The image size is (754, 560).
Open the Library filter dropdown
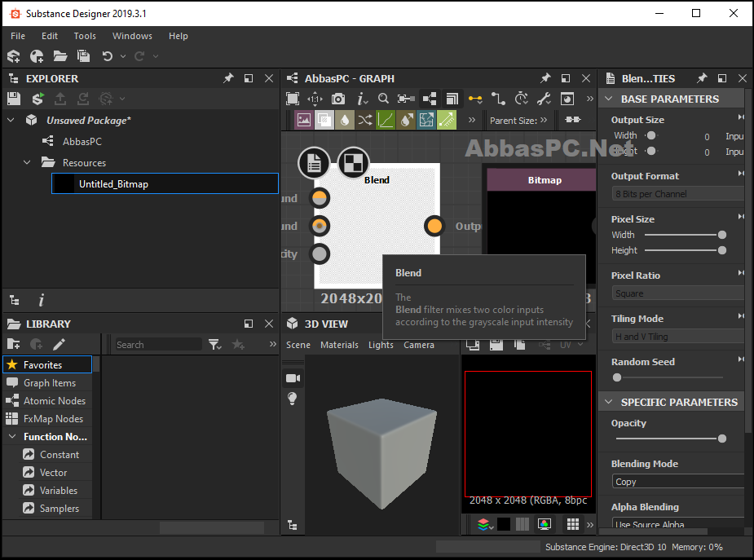[215, 344]
